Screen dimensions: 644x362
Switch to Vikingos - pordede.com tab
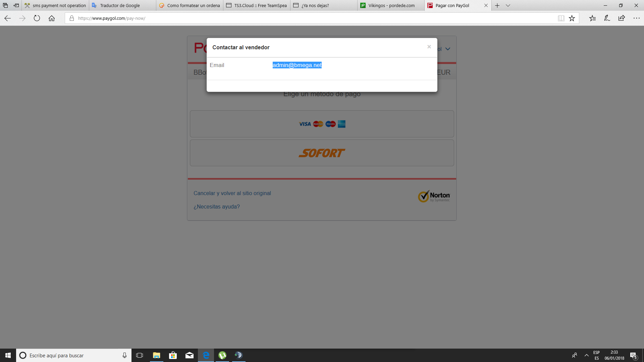391,5
